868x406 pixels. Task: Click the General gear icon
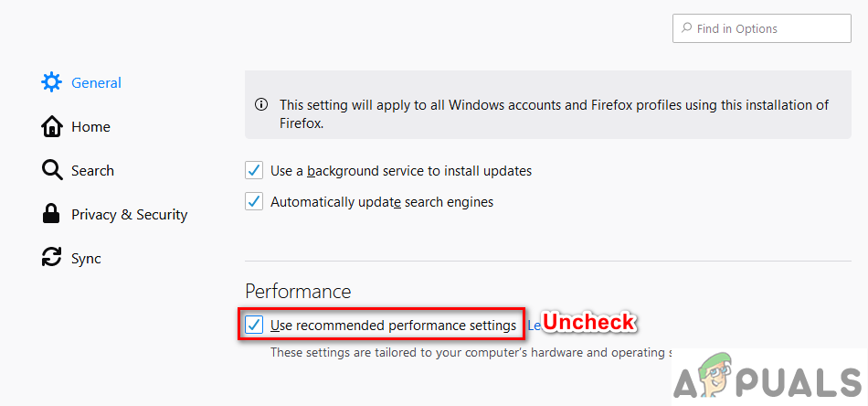coord(51,82)
